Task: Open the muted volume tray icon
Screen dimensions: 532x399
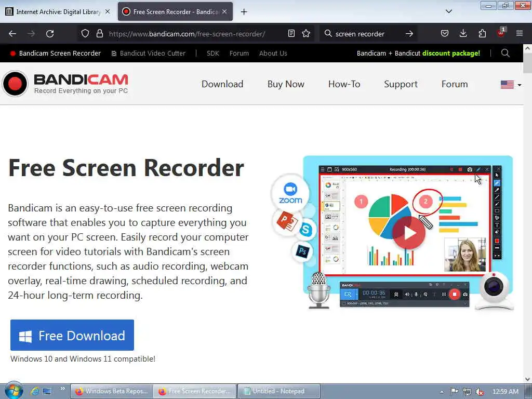Action: tap(480, 392)
